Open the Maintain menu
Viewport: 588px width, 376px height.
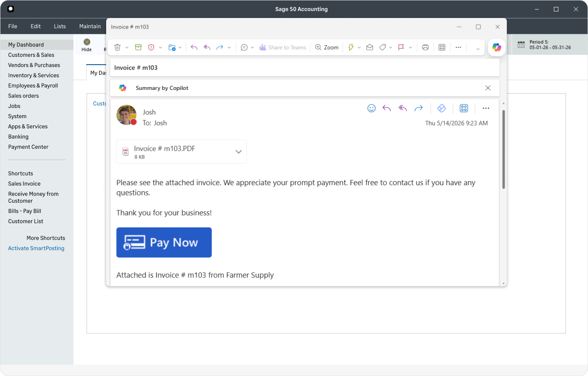(x=90, y=26)
